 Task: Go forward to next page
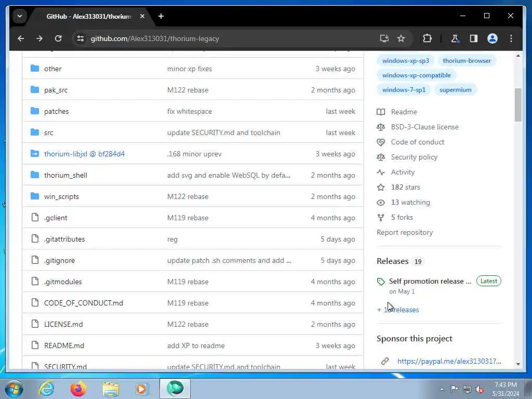[x=39, y=38]
